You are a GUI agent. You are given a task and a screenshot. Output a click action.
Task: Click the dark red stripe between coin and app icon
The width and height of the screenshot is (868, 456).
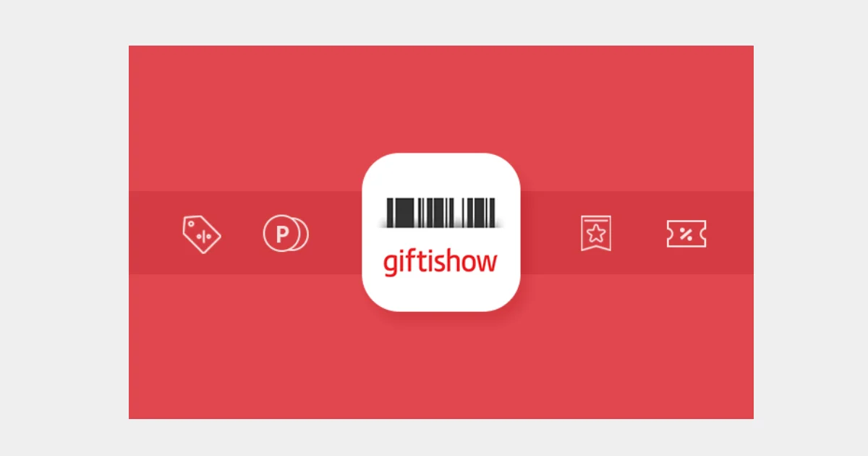tap(336, 233)
